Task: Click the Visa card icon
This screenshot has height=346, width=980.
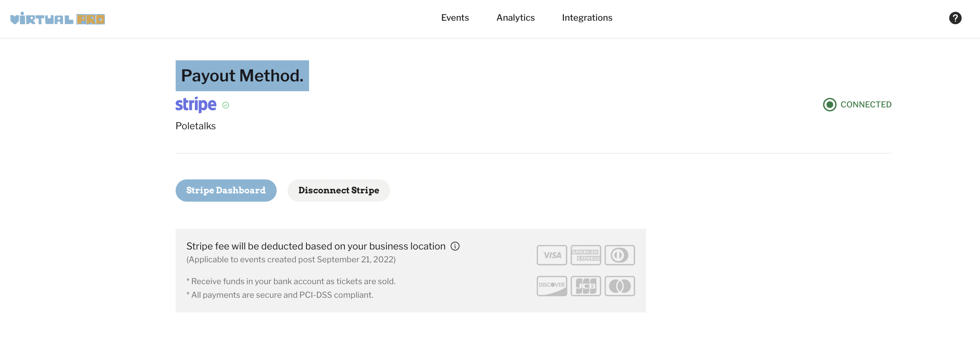Action: (x=552, y=255)
